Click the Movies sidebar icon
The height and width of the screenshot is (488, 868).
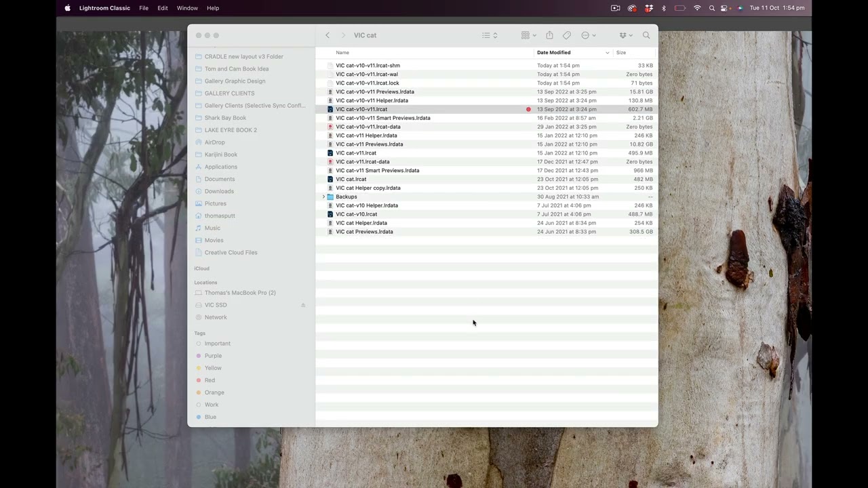[x=199, y=240]
